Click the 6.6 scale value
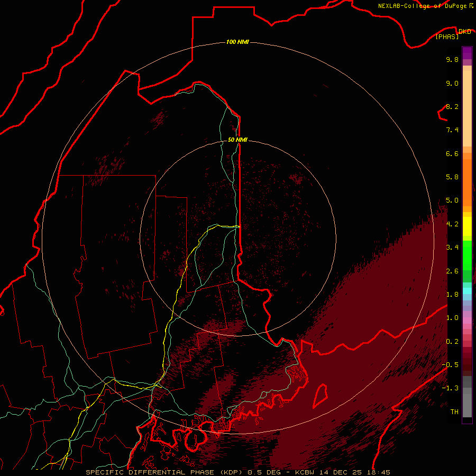The height and width of the screenshot is (476, 476). [452, 153]
